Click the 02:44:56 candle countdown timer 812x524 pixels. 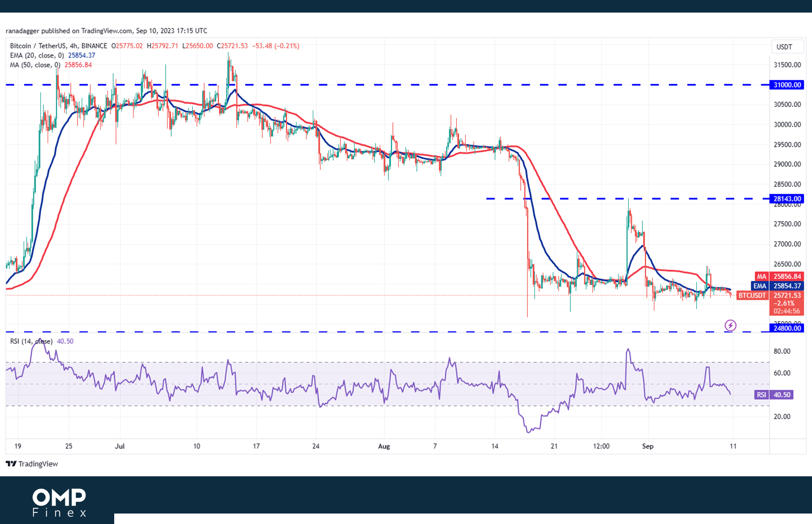click(787, 311)
